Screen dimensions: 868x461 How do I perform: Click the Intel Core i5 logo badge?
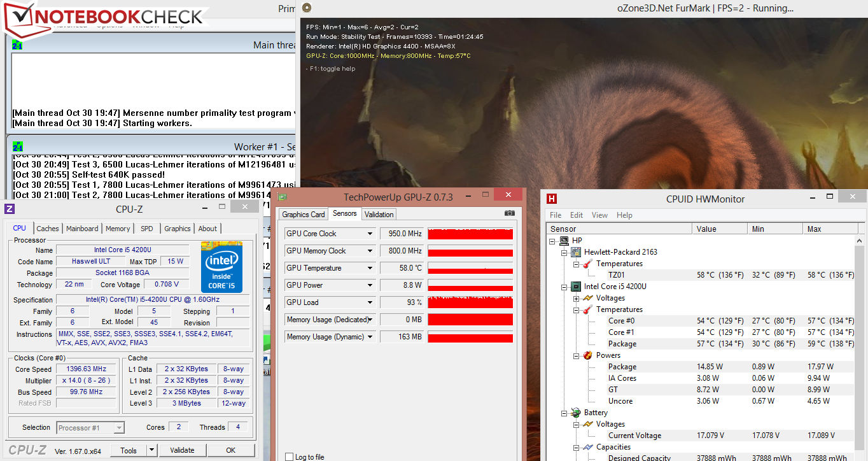tap(221, 267)
